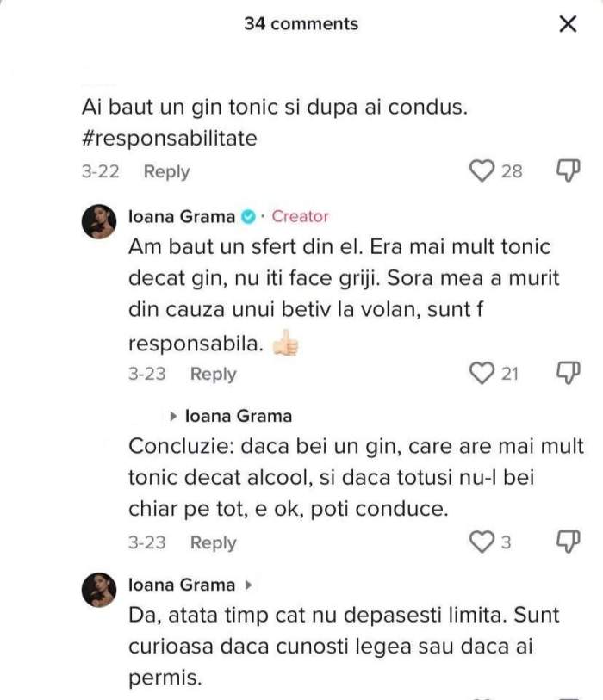Viewport: 603px width, 700px height.
Task: Open Ioana Grama's avatar on Creator reply
Action: (99, 222)
